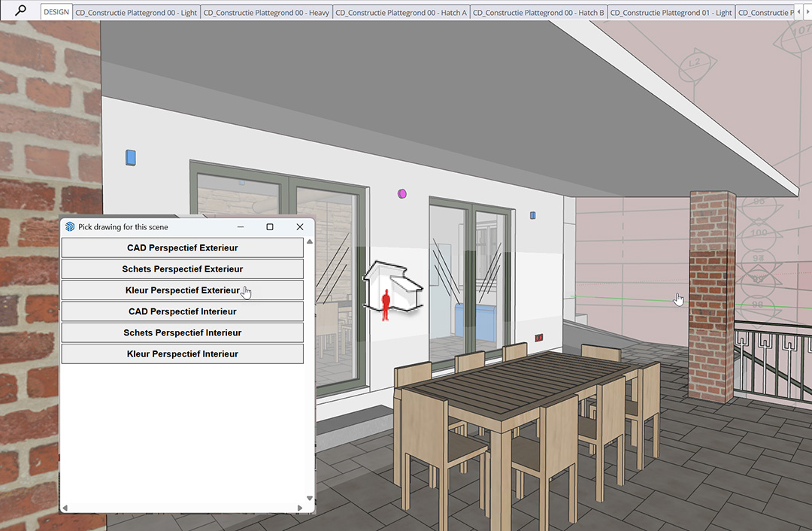
Task: Click dialog vertical scrollbar down arrow
Action: coord(310,499)
